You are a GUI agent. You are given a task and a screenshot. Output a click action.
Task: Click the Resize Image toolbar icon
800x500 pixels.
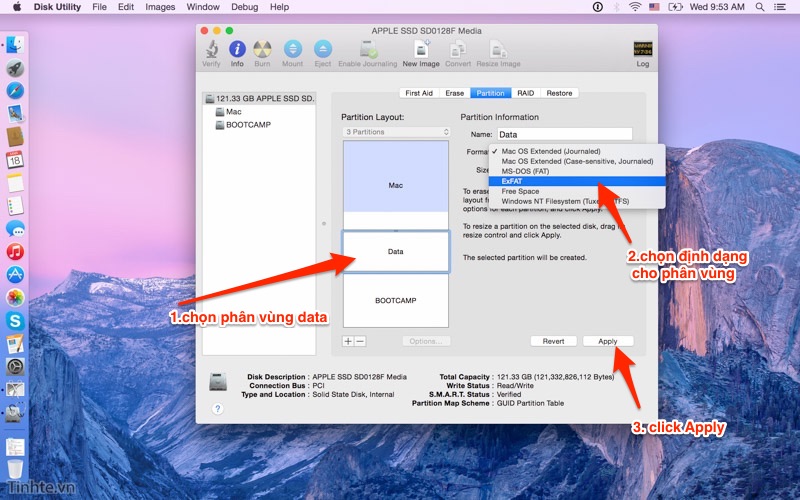tap(498, 54)
